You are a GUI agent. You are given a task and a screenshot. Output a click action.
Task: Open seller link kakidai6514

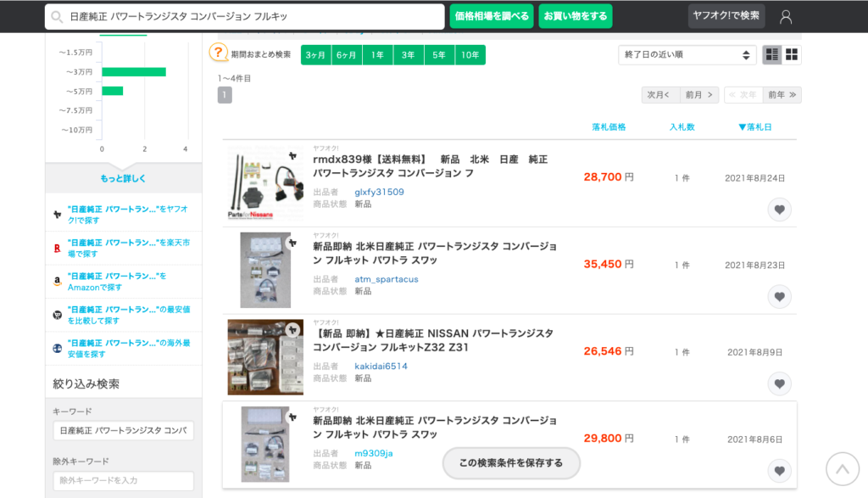pos(381,367)
